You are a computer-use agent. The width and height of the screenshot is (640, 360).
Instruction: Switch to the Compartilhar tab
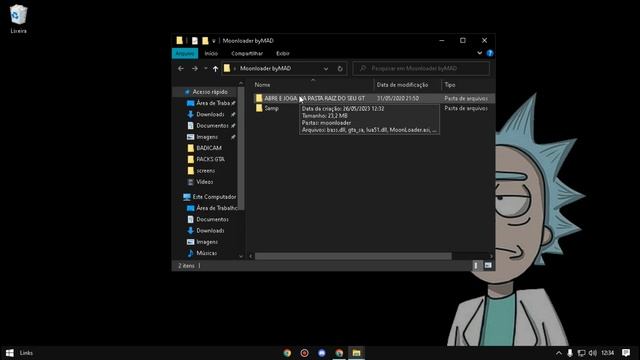[x=247, y=53]
